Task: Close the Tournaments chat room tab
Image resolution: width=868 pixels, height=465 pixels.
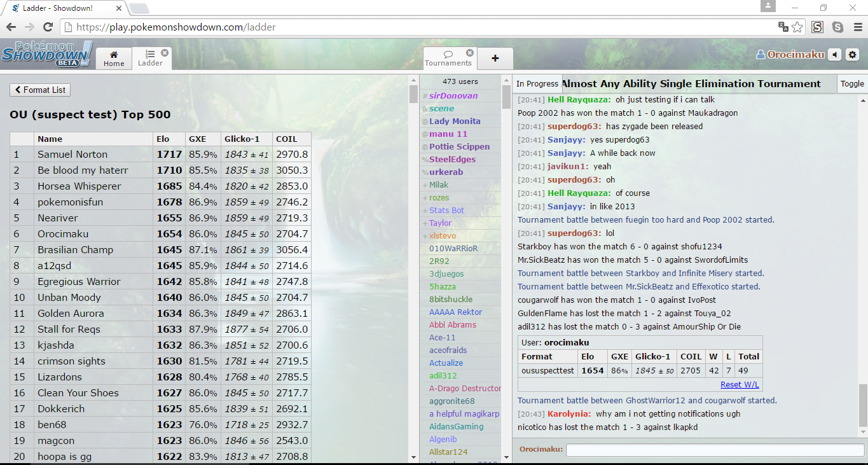Action: pyautogui.click(x=470, y=53)
